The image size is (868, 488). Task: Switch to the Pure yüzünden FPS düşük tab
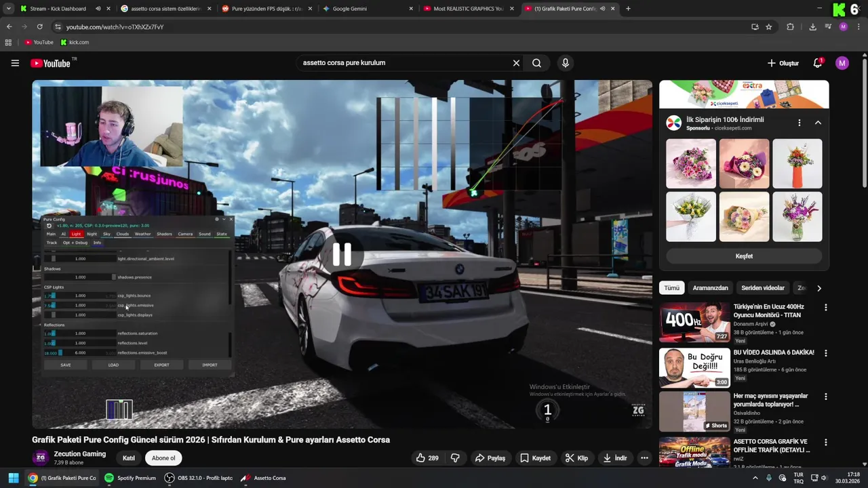point(267,9)
